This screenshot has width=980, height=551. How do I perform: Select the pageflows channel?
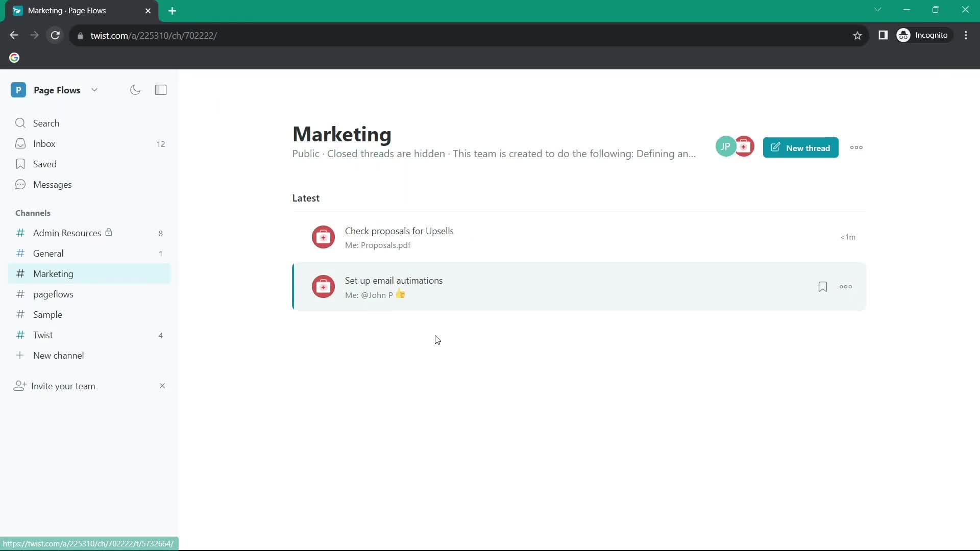(53, 294)
